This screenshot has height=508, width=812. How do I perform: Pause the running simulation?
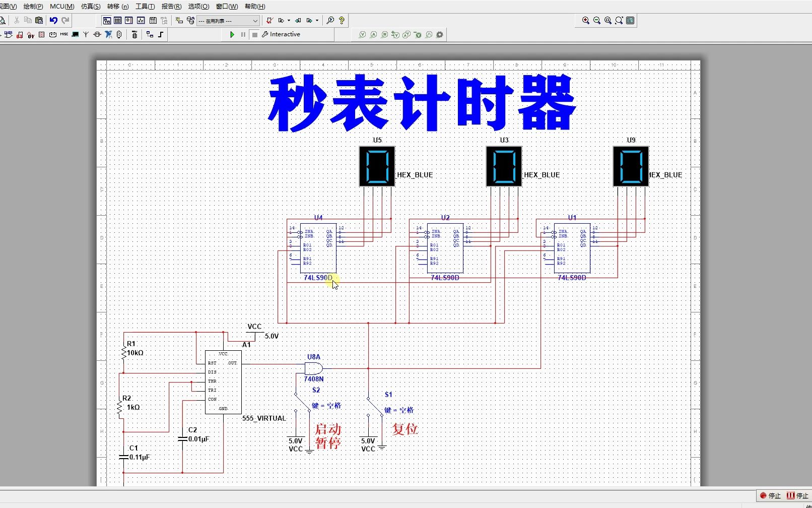[243, 34]
